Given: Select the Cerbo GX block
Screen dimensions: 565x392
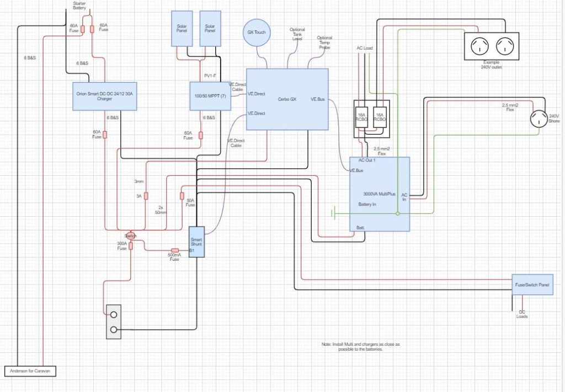Looking at the screenshot, I should 287,99.
